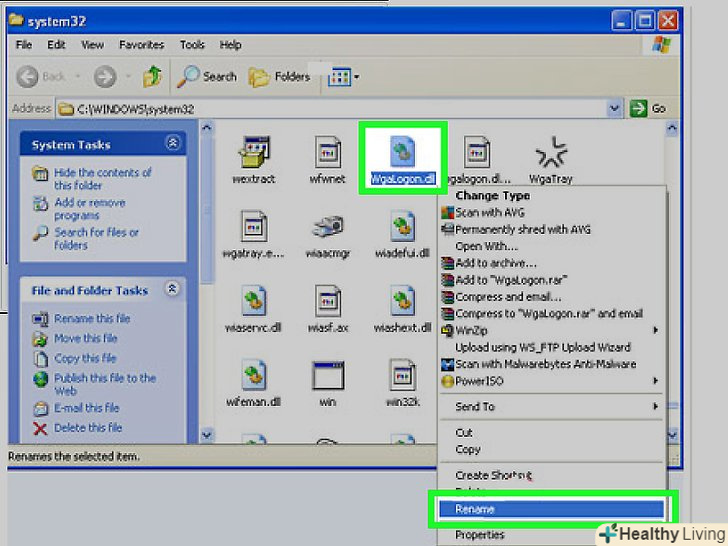The width and height of the screenshot is (728, 546).
Task: Click Hide the contents of this folder
Action: [x=102, y=179]
